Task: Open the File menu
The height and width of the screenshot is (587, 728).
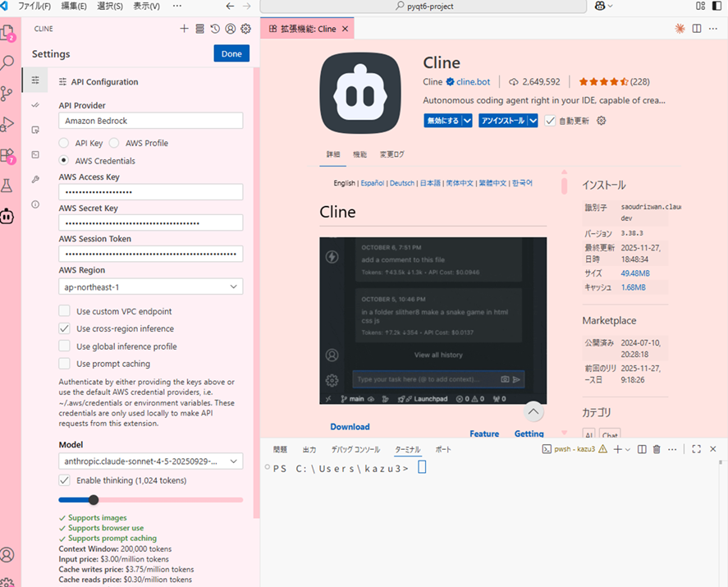Action: coord(34,6)
